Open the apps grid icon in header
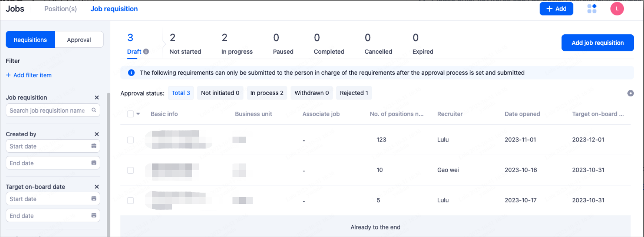Viewport: 644px width, 237px height. pos(592,9)
